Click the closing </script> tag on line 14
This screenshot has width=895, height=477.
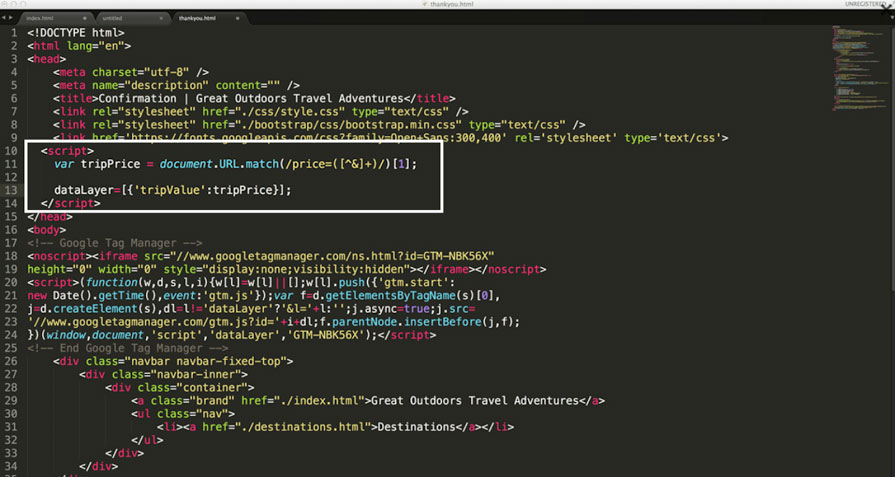pyautogui.click(x=71, y=203)
